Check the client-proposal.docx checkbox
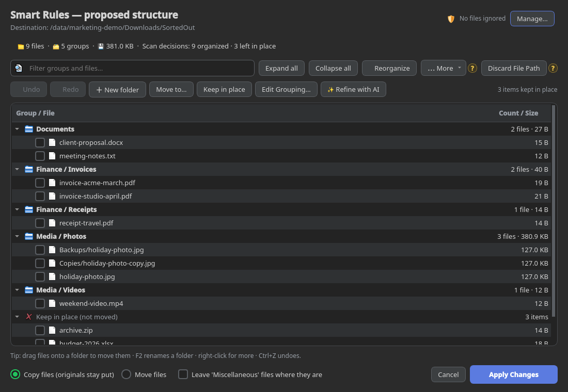The height and width of the screenshot is (392, 568). 40,142
